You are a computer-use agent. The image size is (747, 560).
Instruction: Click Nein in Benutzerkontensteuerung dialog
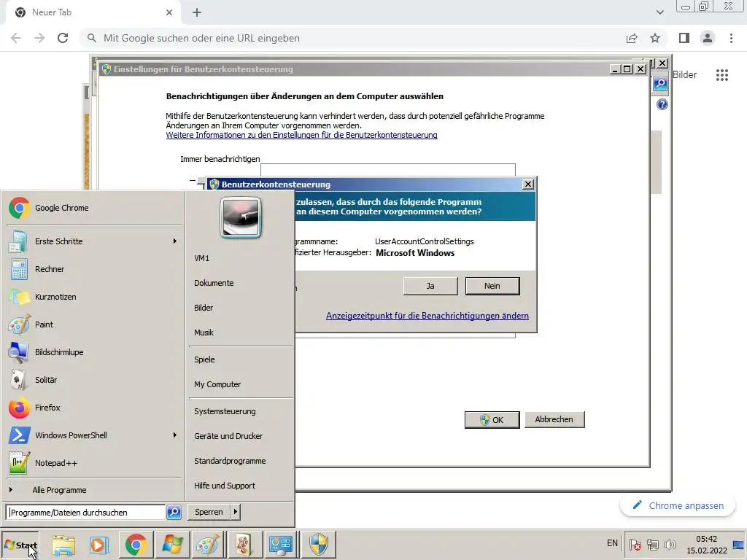click(492, 286)
